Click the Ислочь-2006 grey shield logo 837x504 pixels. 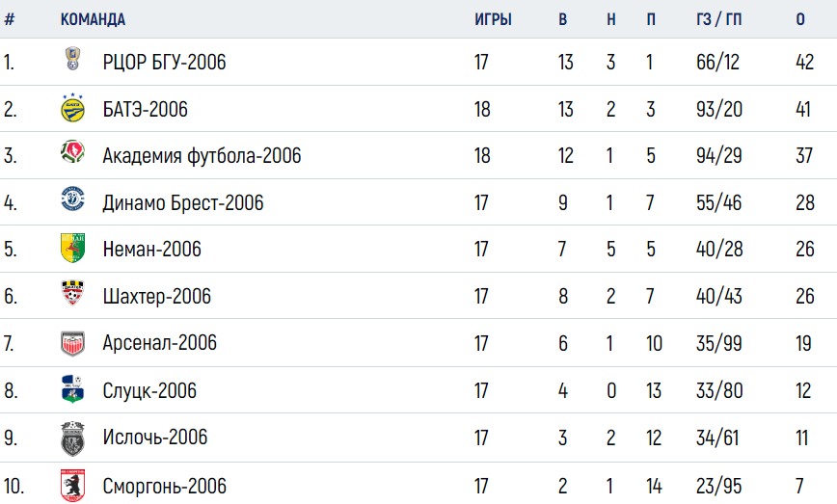point(72,438)
